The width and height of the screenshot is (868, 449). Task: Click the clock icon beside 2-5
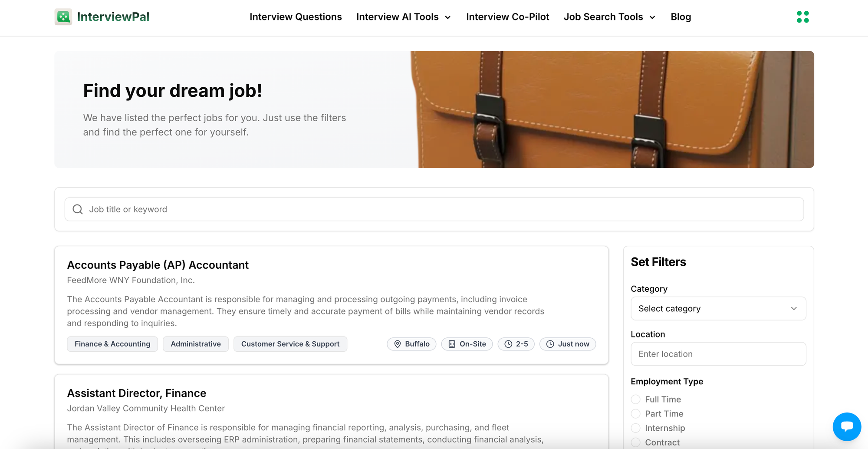click(x=508, y=344)
